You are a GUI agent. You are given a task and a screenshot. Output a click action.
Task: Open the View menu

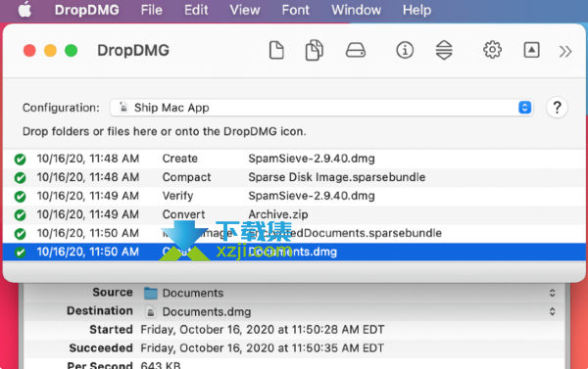244,10
